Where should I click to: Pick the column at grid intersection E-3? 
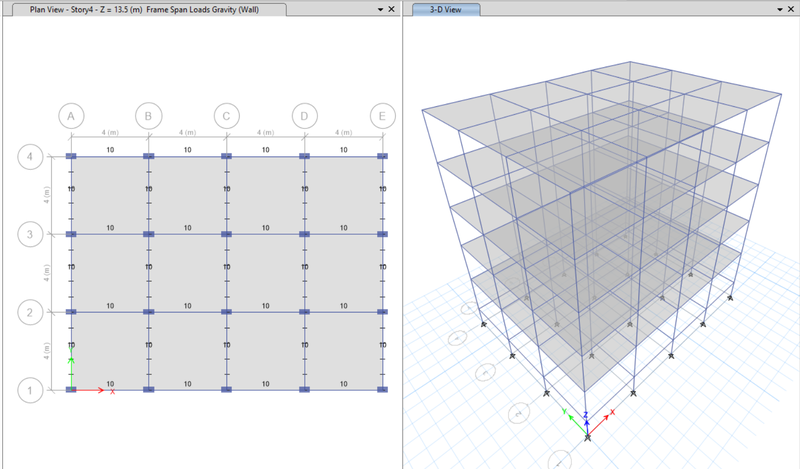[x=382, y=234]
